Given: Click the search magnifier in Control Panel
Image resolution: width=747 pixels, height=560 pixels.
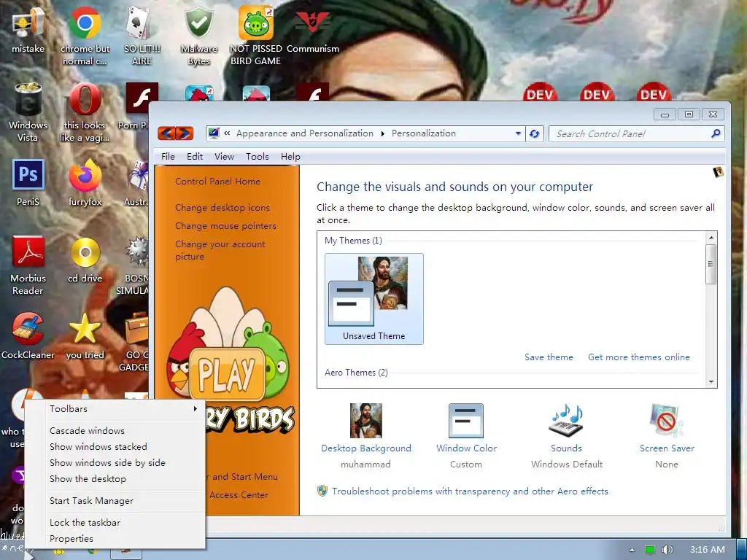Looking at the screenshot, I should pyautogui.click(x=716, y=134).
